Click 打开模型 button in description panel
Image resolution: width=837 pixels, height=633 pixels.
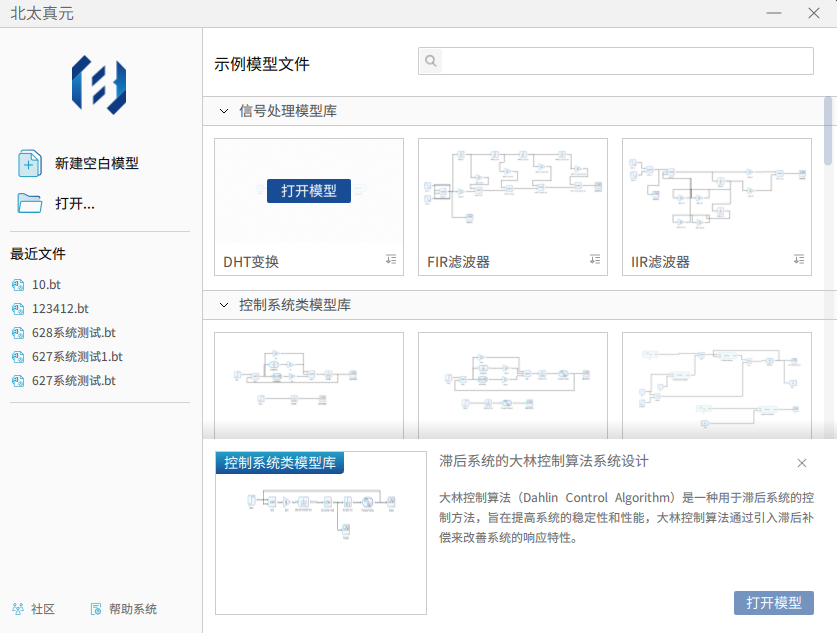click(x=773, y=603)
